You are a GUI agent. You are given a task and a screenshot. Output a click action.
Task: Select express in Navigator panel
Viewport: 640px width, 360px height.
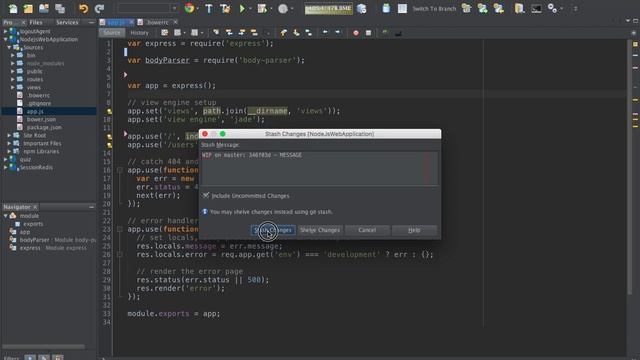click(30, 248)
